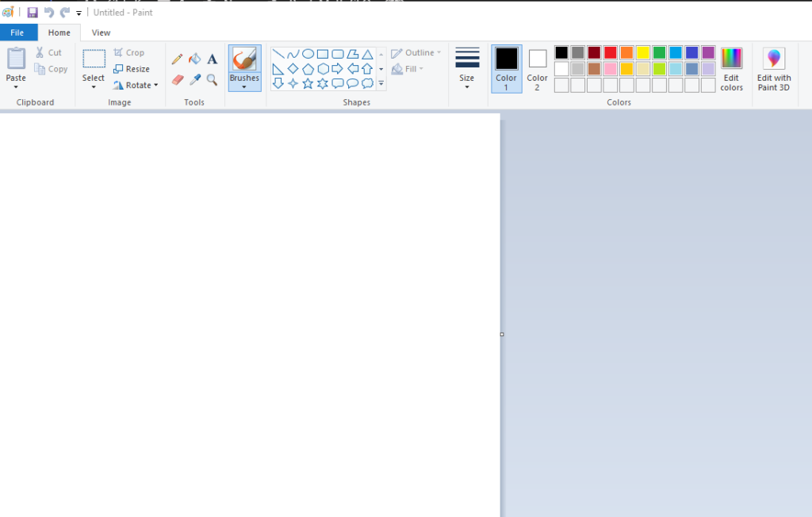
Task: Choose the oval shape
Action: 308,54
